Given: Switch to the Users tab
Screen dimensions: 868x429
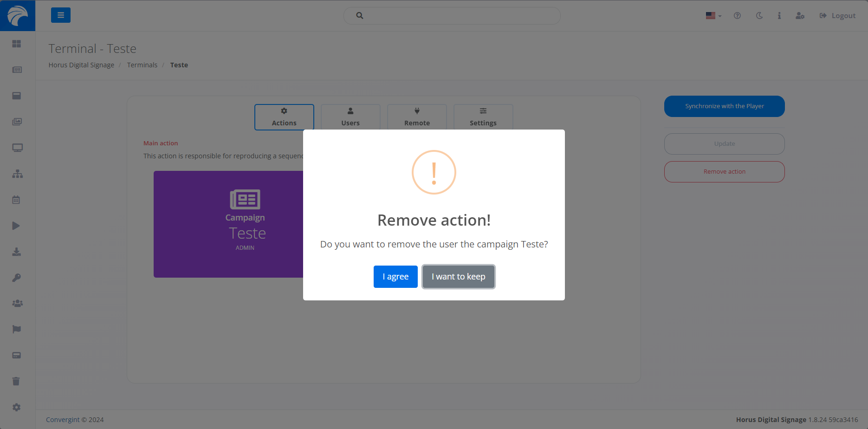Looking at the screenshot, I should 350,117.
